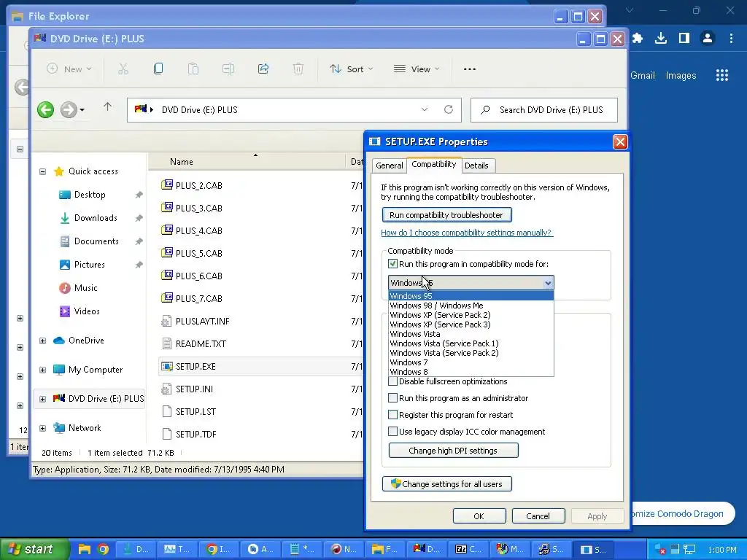Open Downloads folder in sidebar

[x=96, y=217]
